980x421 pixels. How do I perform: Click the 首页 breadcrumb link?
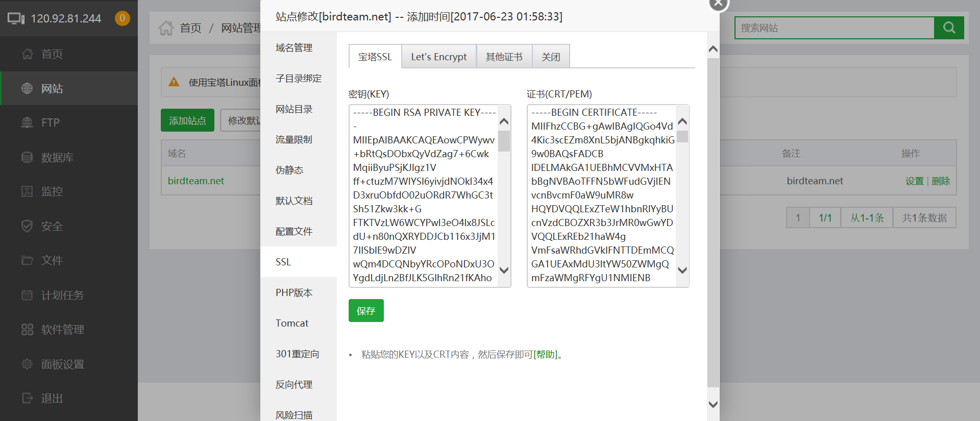click(x=190, y=28)
